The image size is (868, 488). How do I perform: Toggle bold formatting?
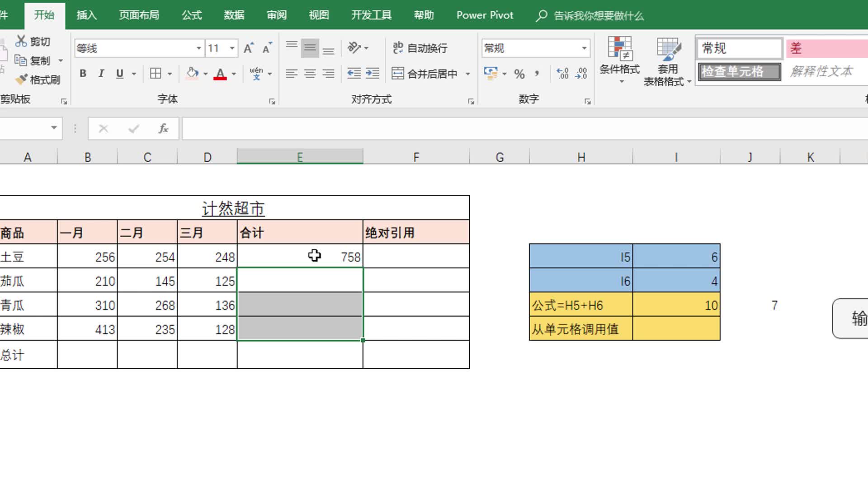[x=83, y=73]
